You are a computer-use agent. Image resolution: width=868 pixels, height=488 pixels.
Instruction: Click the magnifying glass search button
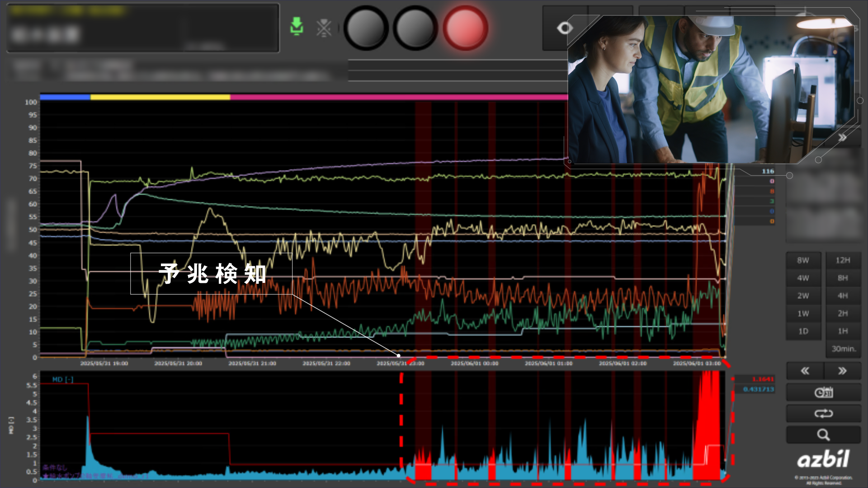coord(823,435)
